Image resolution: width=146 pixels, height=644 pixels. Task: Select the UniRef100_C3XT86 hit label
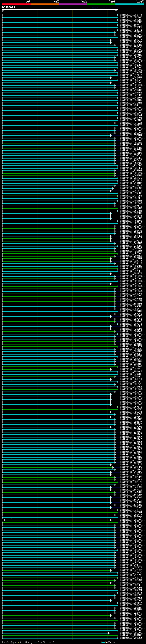pyautogui.click(x=131, y=366)
